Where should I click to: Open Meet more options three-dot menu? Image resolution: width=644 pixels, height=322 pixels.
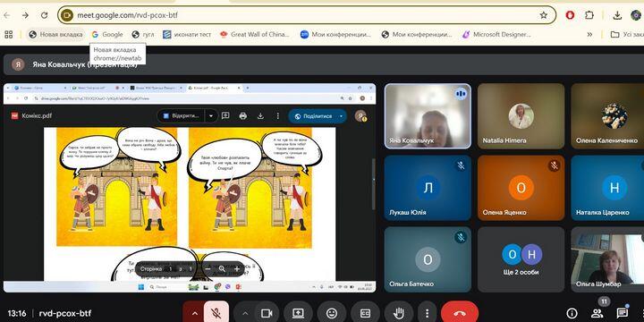428,314
